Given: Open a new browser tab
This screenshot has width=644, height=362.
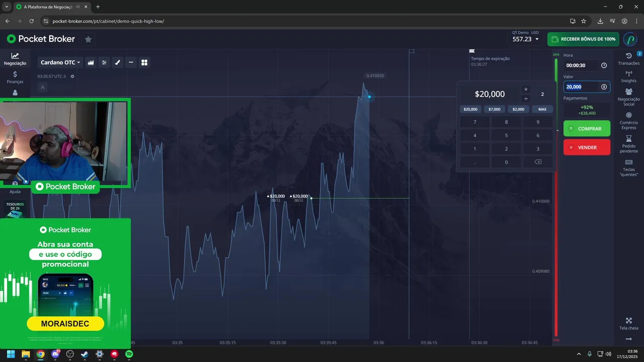Looking at the screenshot, I should pyautogui.click(x=98, y=7).
